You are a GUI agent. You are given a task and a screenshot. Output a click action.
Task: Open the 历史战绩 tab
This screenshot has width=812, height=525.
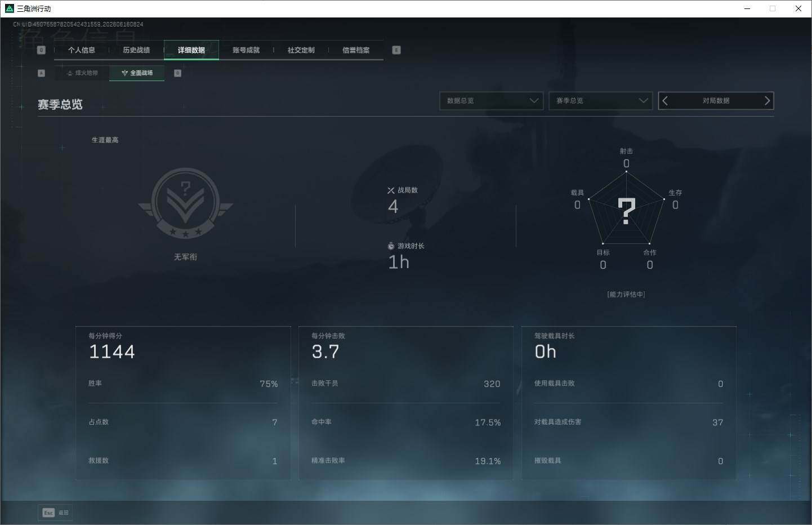(x=136, y=50)
